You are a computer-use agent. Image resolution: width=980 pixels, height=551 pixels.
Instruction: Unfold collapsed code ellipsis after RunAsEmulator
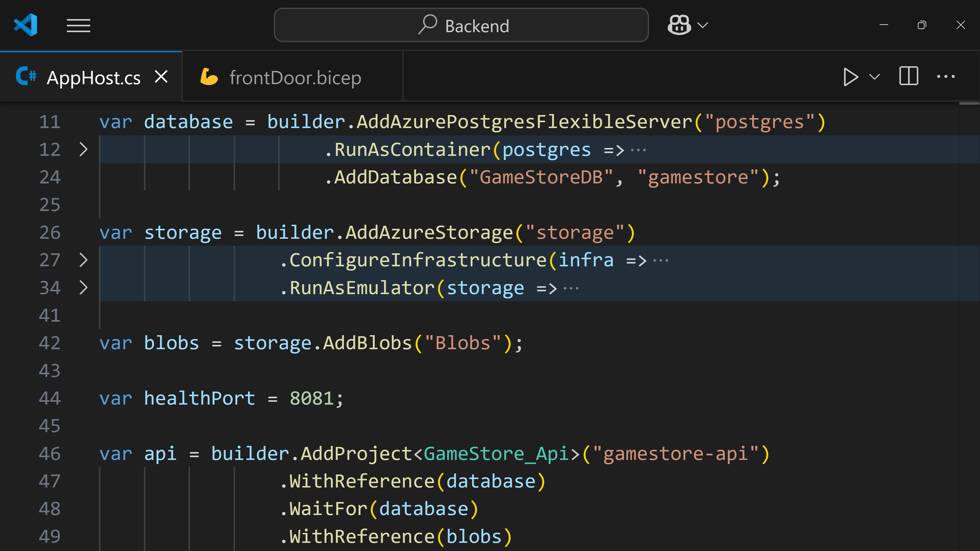tap(571, 289)
